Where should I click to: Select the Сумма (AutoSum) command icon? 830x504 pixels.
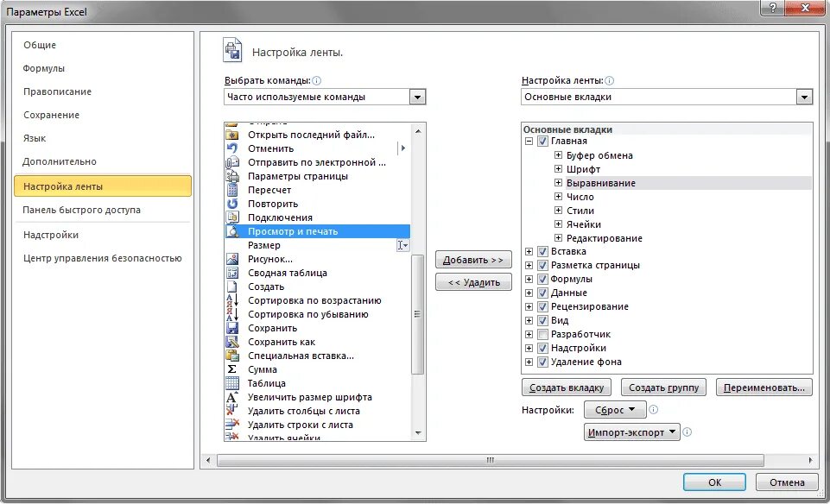(x=231, y=369)
